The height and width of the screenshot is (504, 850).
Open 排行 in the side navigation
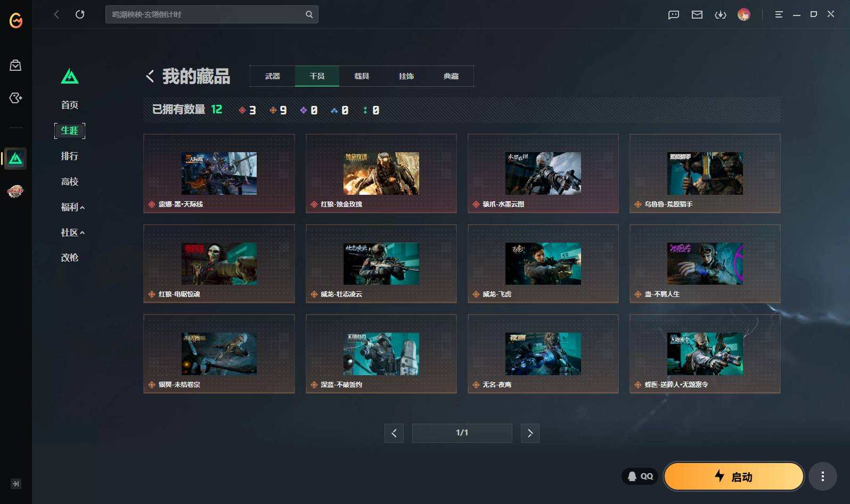tap(70, 156)
